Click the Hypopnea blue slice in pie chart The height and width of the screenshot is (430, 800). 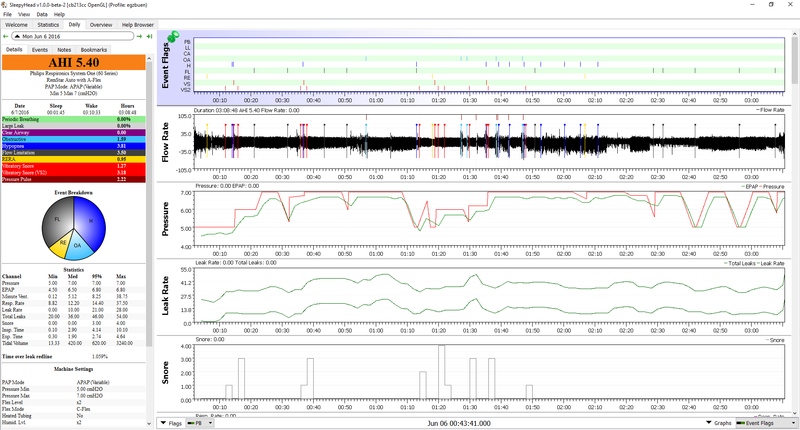(92, 218)
